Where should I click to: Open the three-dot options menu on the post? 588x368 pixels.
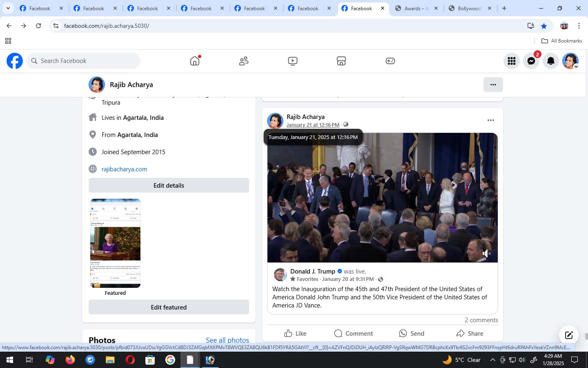tap(491, 120)
